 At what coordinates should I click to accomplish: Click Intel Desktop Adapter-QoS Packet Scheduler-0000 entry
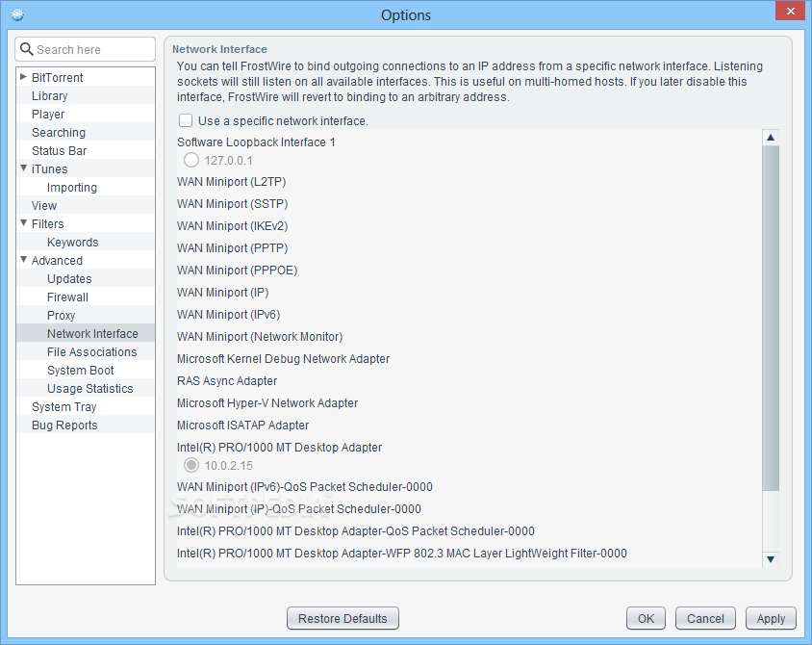[356, 531]
